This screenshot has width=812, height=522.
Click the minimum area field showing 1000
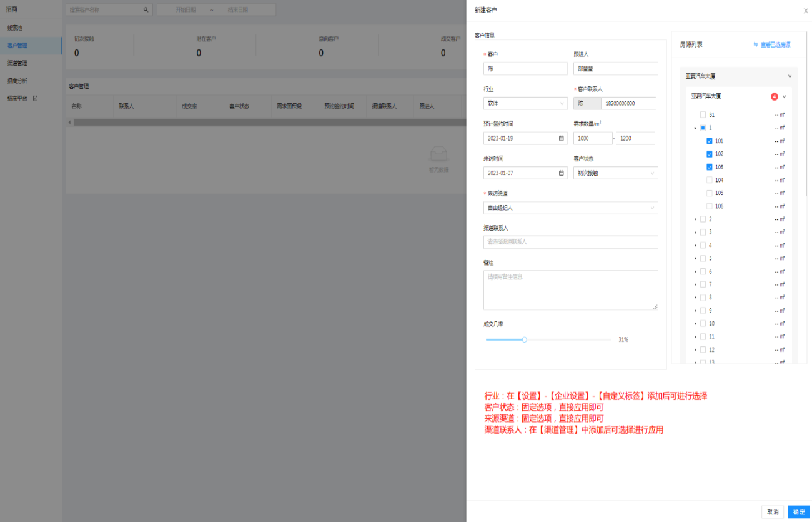593,138
